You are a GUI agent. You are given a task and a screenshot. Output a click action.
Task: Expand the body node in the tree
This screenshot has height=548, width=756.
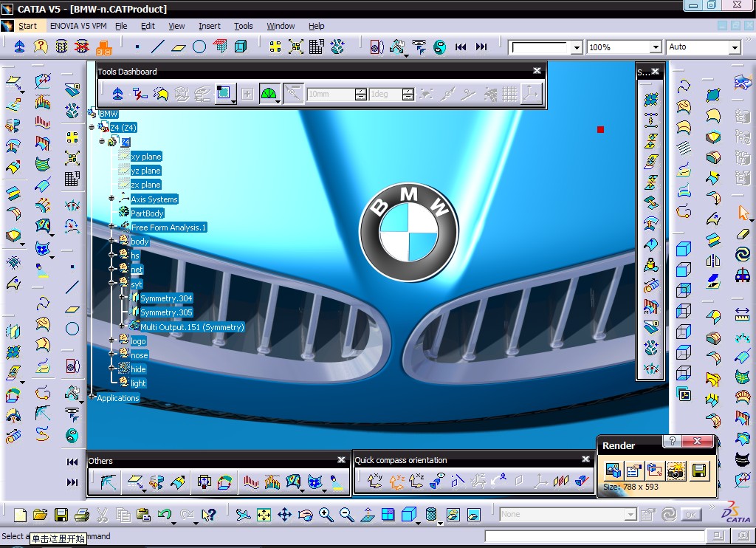click(112, 240)
